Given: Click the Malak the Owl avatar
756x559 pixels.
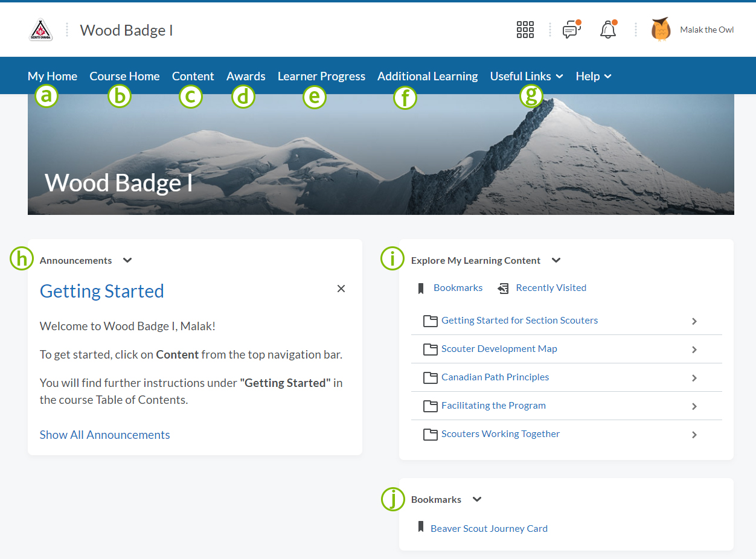Looking at the screenshot, I should point(661,30).
